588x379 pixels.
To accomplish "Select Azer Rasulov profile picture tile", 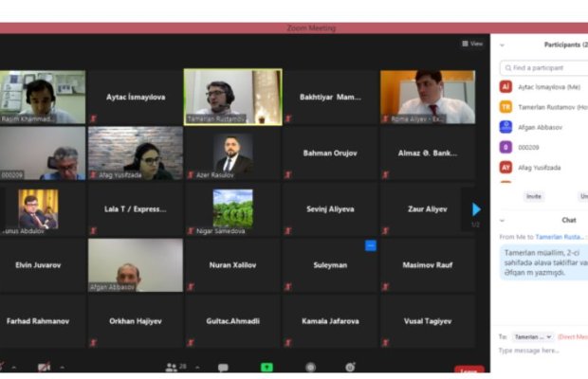I will [x=233, y=153].
